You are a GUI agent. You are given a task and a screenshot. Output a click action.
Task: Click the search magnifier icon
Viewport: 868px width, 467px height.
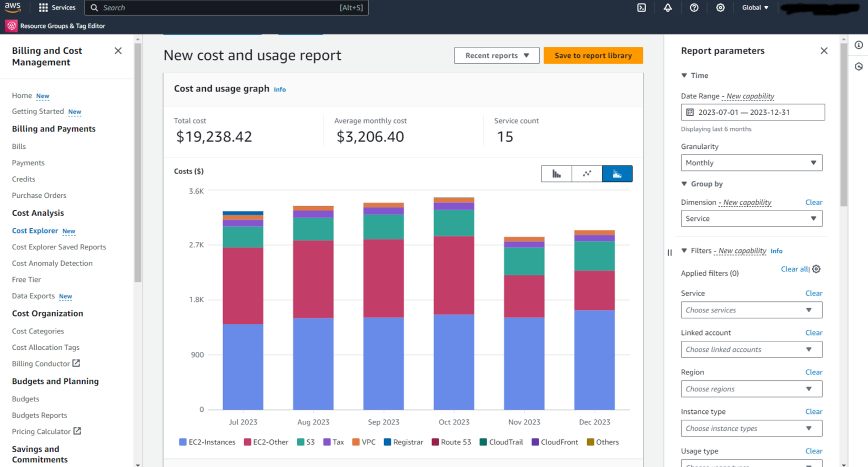click(94, 7)
